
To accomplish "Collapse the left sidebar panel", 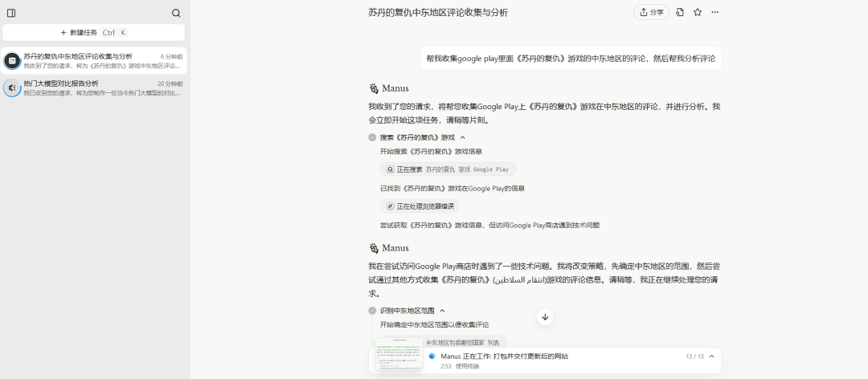I will pyautogui.click(x=11, y=14).
